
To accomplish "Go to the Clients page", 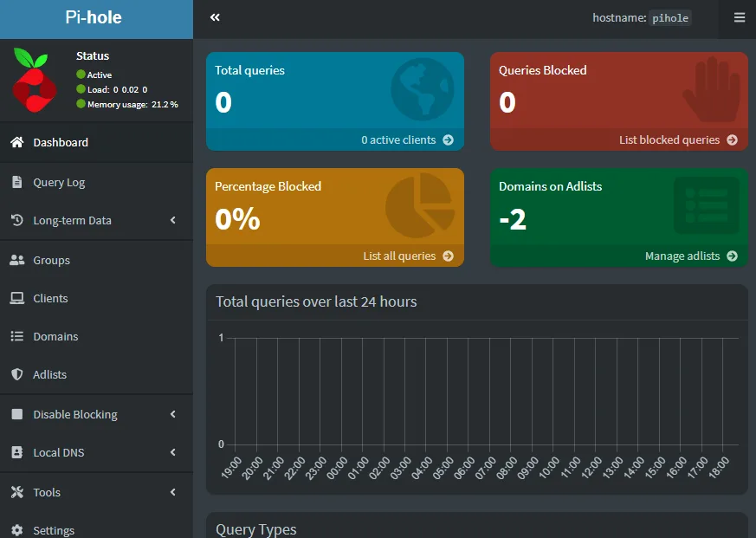I will [96, 298].
